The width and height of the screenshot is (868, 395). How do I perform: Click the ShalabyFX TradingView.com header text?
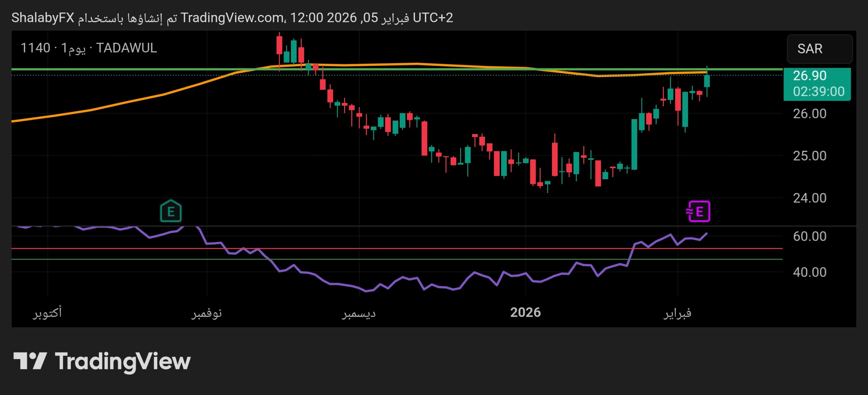click(232, 18)
